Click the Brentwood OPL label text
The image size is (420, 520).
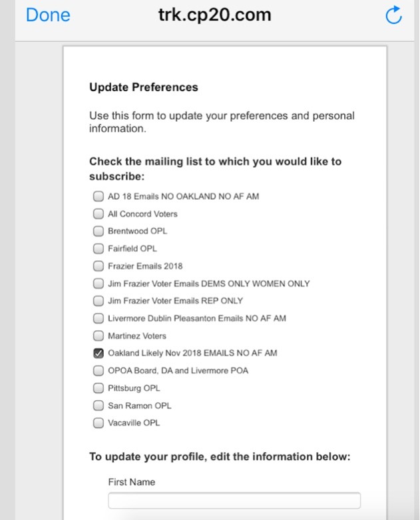point(137,231)
